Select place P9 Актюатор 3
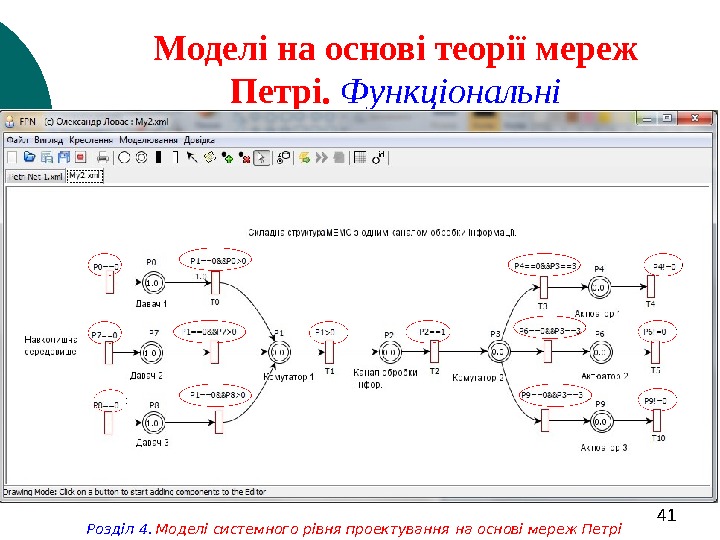Screen dimensions: 720x540 pos(601,422)
